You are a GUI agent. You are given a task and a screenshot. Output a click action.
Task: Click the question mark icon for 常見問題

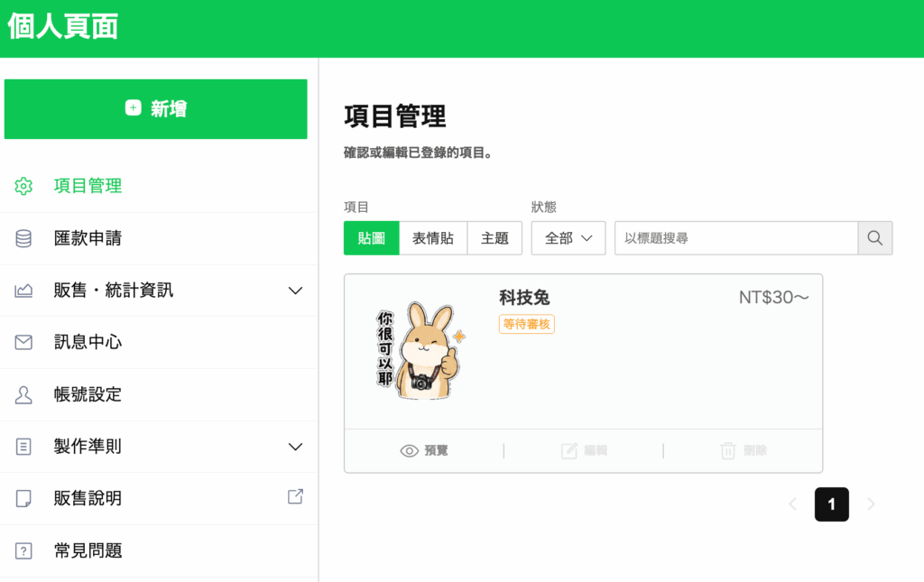(x=23, y=550)
